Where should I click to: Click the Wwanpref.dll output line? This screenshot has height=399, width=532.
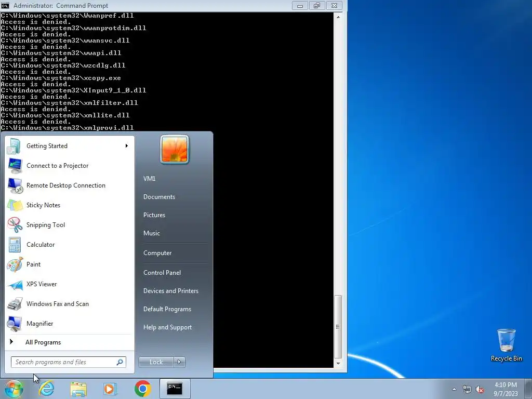67,16
